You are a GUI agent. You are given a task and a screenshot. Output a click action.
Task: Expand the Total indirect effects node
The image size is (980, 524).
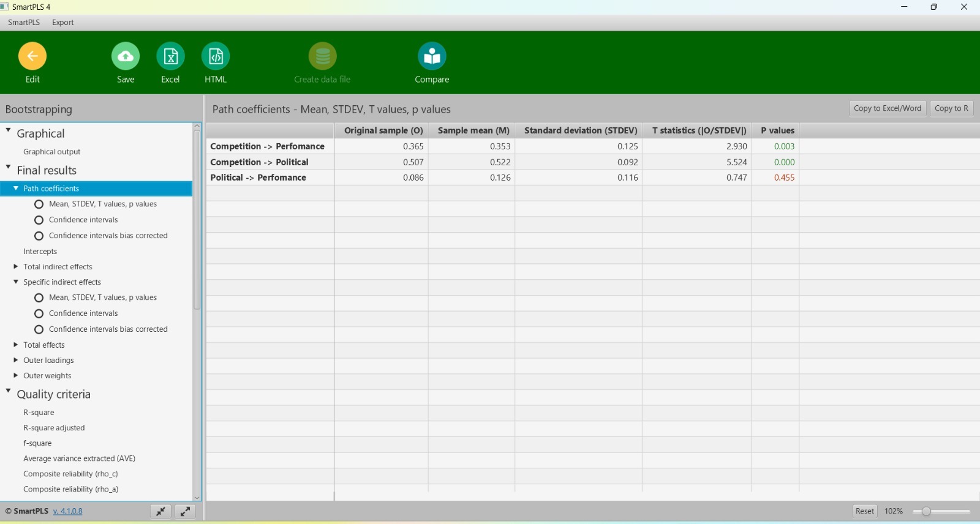[16, 267]
